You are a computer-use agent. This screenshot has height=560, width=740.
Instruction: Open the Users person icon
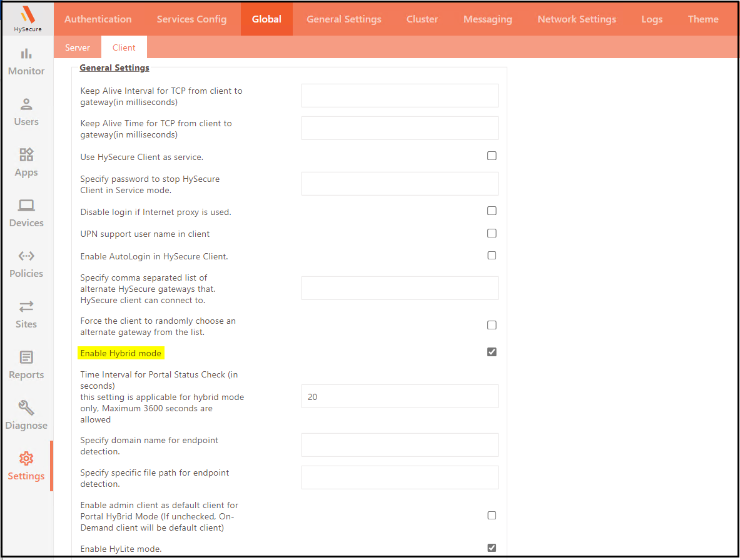[x=26, y=104]
